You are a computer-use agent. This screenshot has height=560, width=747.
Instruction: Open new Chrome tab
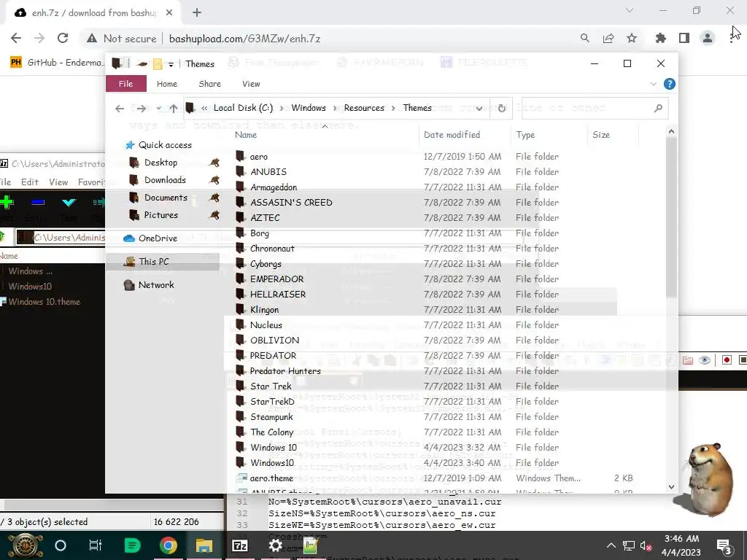(x=197, y=13)
